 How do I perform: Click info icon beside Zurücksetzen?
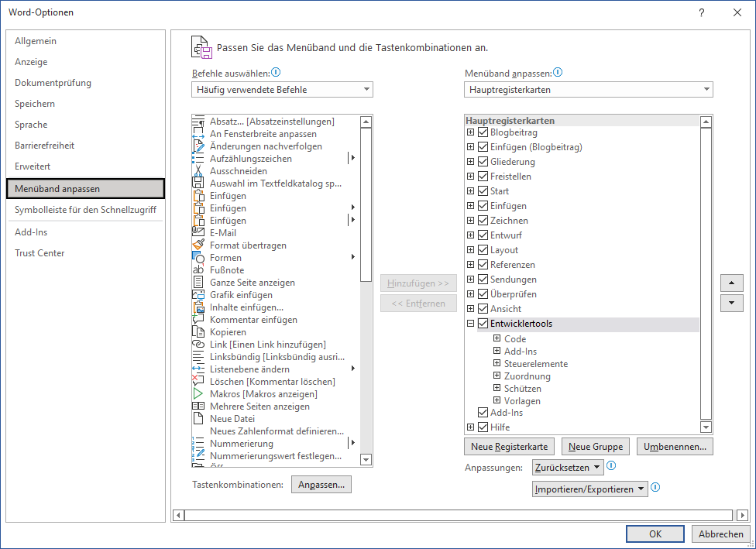(611, 465)
